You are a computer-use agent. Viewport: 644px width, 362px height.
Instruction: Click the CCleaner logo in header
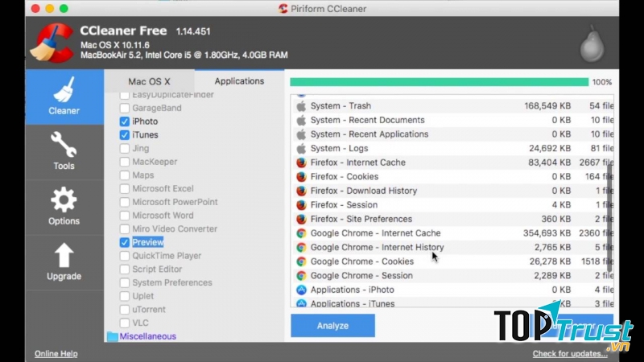click(x=52, y=43)
